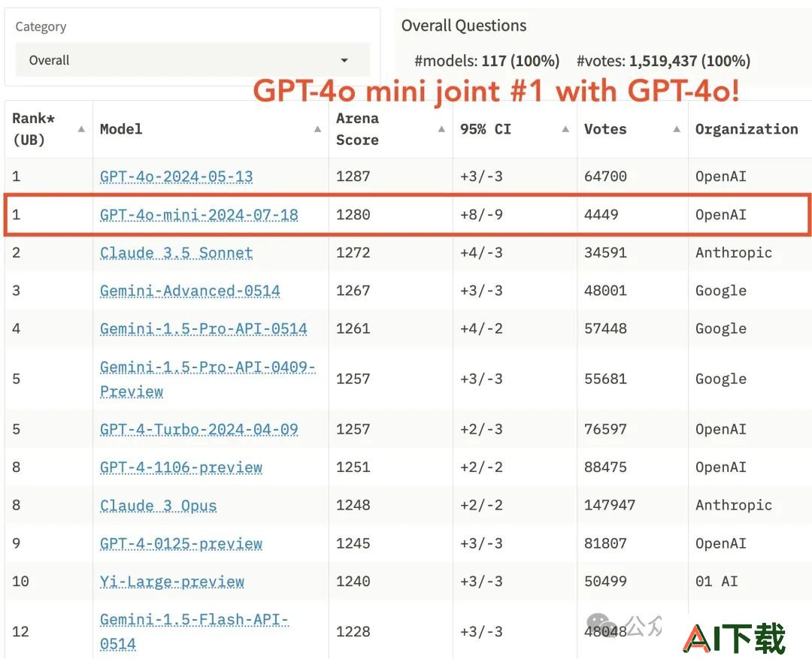Select the vote count 88475
The width and height of the screenshot is (812, 659).
(x=604, y=467)
